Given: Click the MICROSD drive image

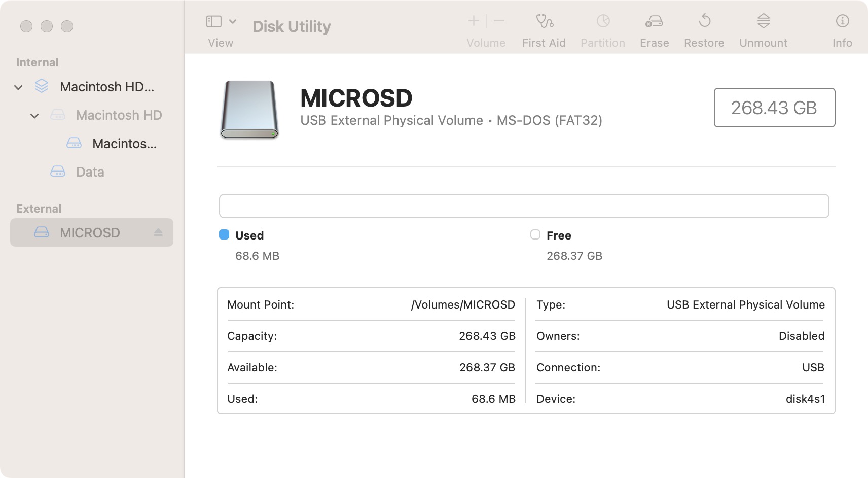Looking at the screenshot, I should pyautogui.click(x=249, y=110).
